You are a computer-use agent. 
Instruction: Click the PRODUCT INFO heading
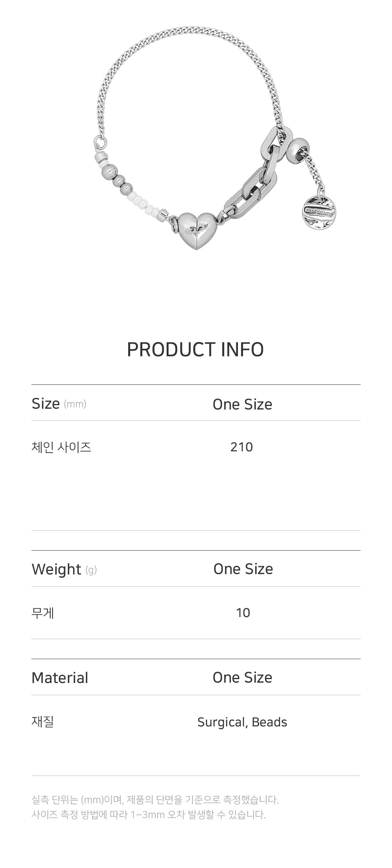(195, 350)
